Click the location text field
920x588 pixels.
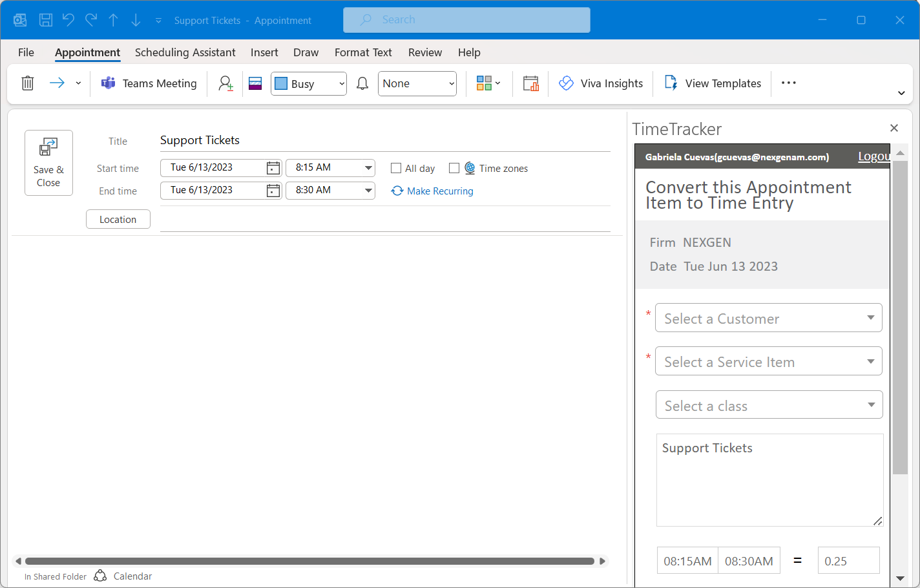coord(385,220)
